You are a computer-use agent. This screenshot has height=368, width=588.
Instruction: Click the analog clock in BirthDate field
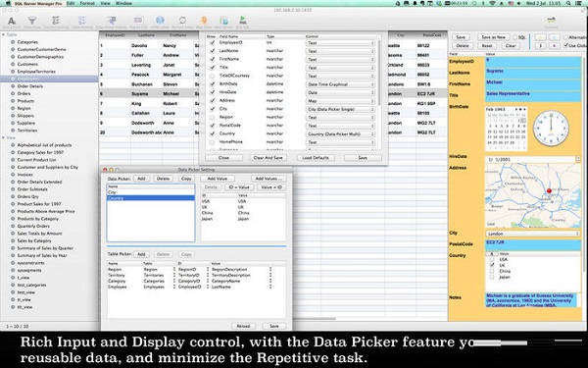click(551, 129)
